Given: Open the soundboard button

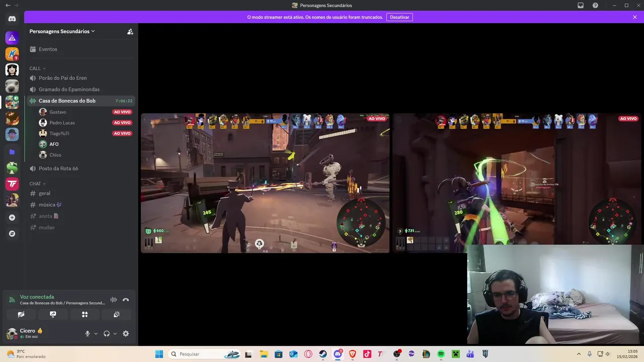Looking at the screenshot, I should (x=117, y=314).
